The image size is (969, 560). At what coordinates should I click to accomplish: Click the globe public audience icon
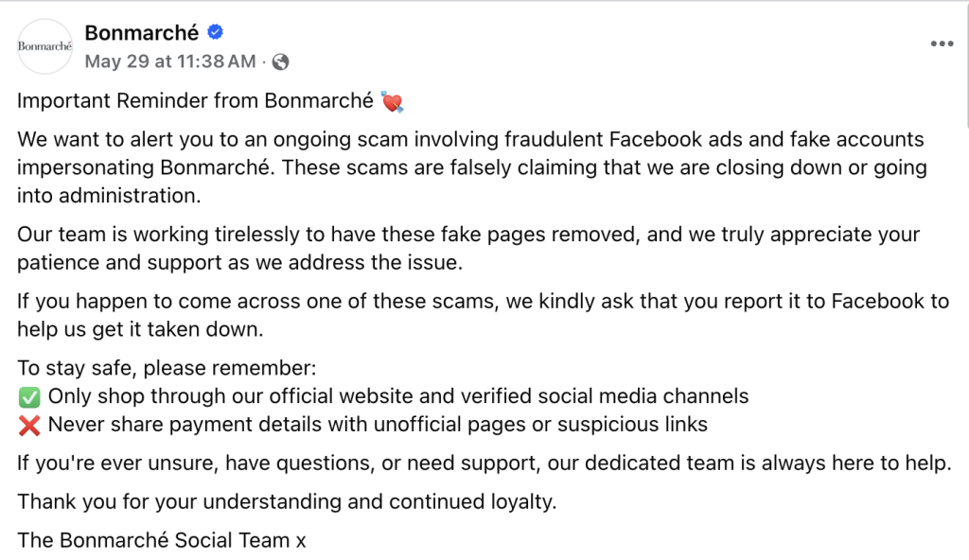coord(280,61)
